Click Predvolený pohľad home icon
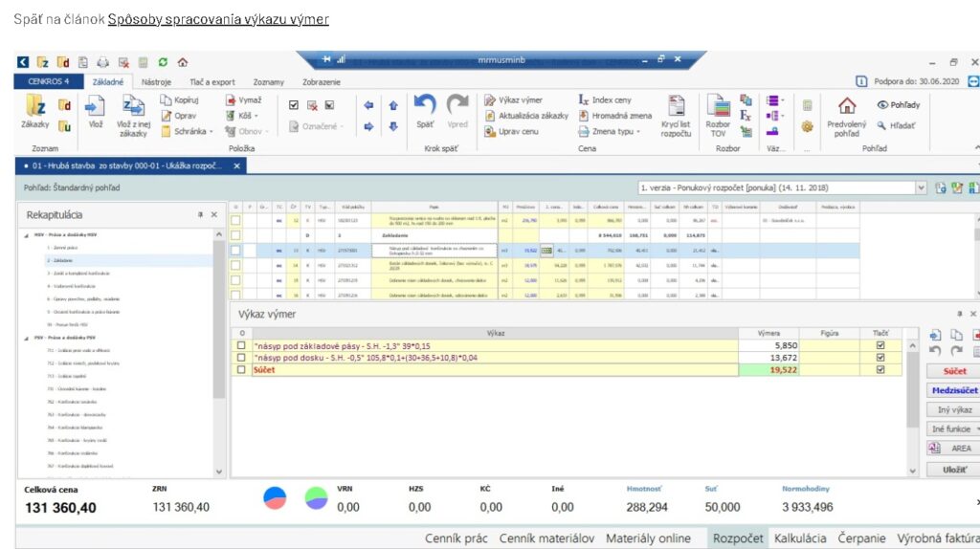The height and width of the screenshot is (549, 980). [847, 116]
